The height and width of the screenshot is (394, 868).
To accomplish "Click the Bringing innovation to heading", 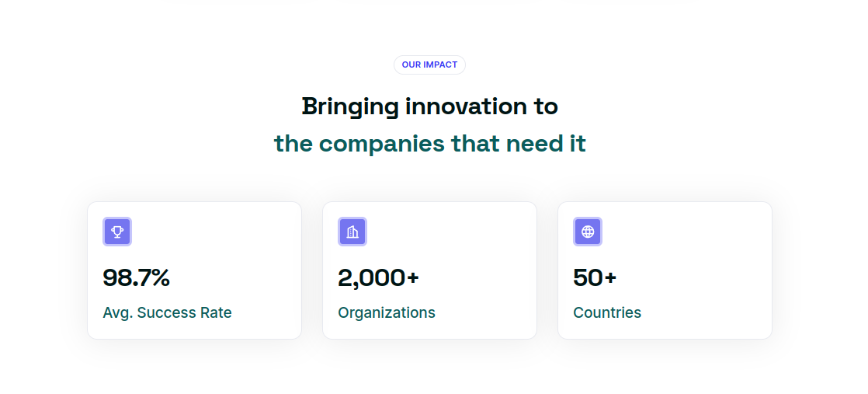I will coord(430,106).
